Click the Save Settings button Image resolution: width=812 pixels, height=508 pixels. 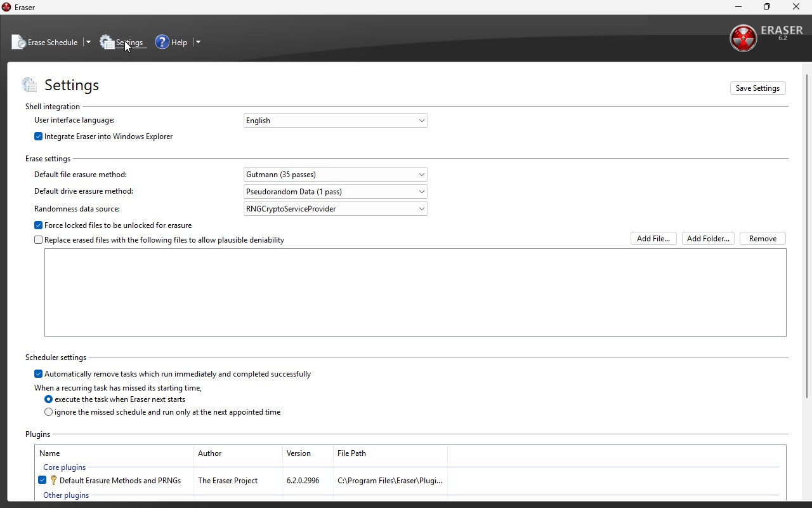[x=757, y=88]
